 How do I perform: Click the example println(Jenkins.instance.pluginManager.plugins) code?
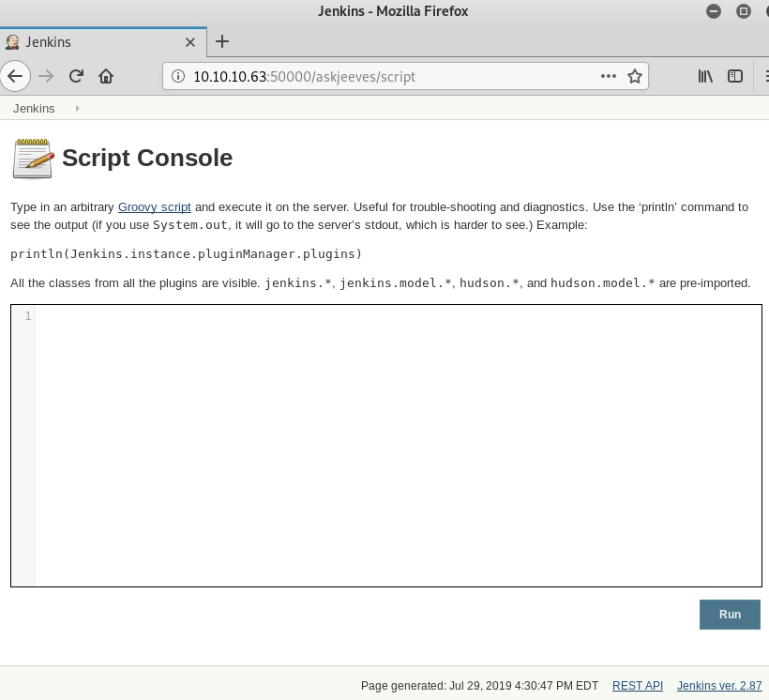(x=186, y=253)
